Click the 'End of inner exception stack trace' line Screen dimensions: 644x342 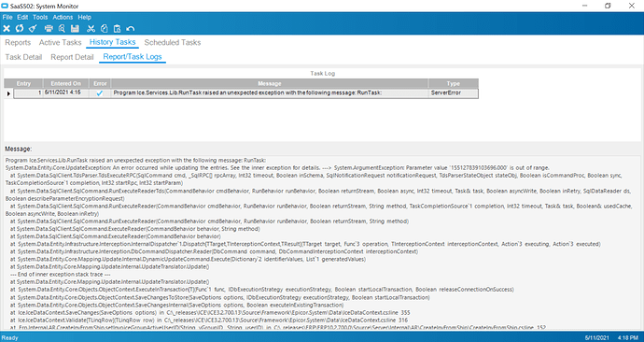(60, 274)
